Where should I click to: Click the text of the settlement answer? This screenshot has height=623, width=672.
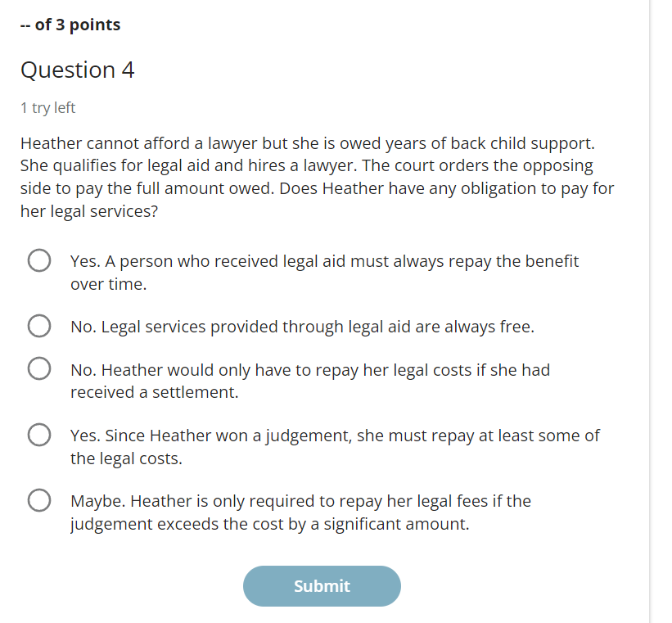tap(310, 380)
